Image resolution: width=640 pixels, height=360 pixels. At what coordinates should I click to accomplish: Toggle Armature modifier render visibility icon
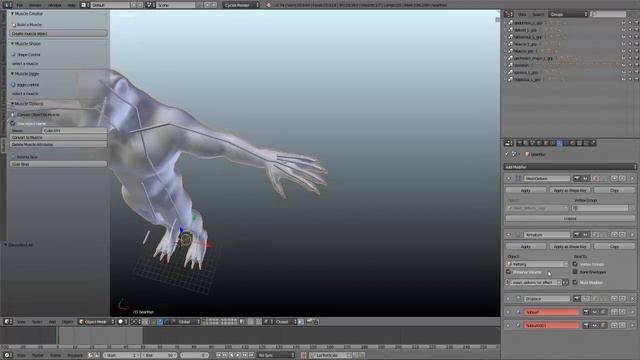577,235
